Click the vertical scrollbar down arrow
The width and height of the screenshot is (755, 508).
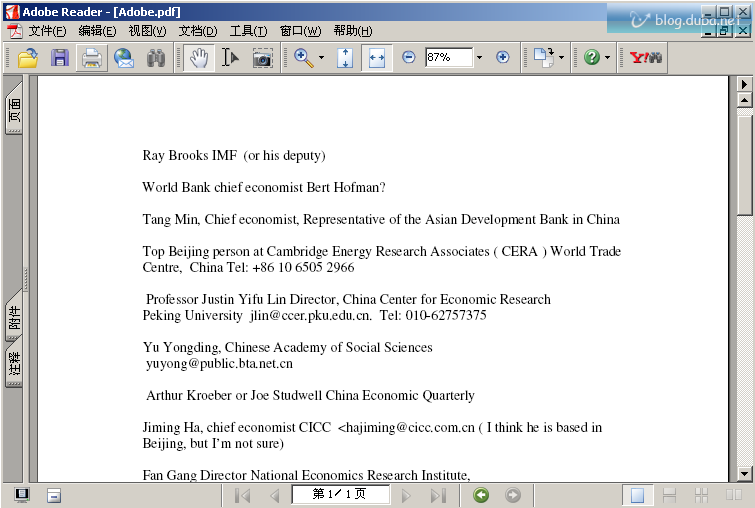(744, 473)
